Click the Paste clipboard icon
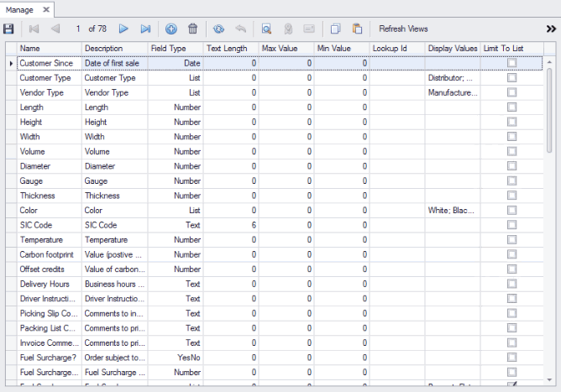 coord(358,29)
